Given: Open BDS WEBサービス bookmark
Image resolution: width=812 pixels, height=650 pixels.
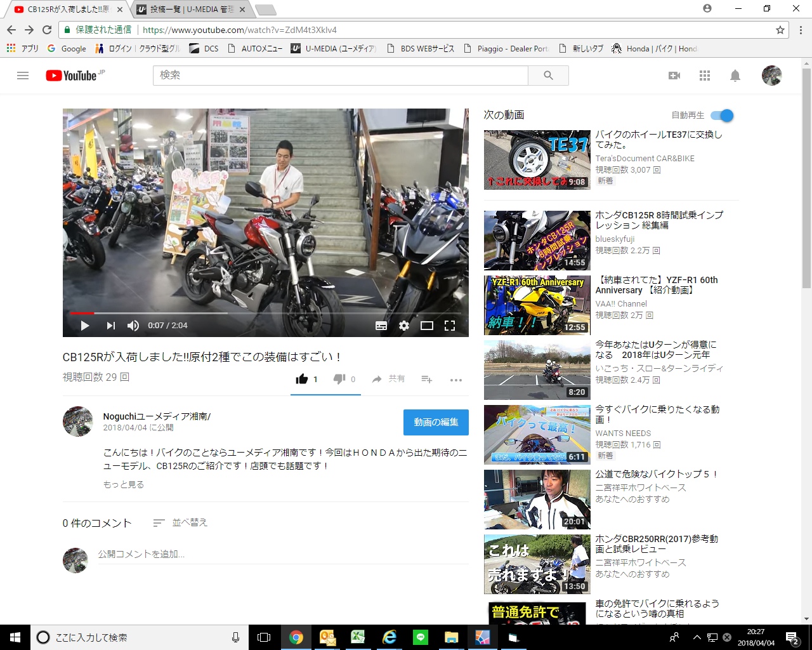Looking at the screenshot, I should click(421, 48).
